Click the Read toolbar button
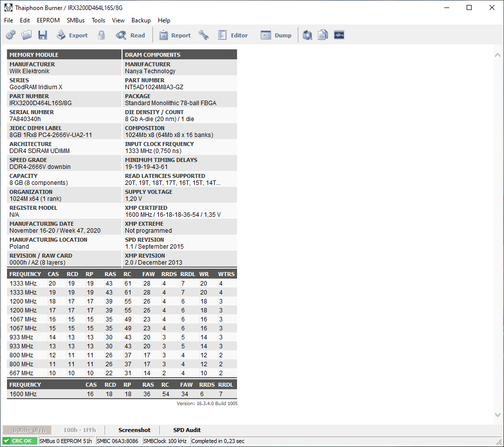This screenshot has width=504, height=447. [x=130, y=35]
